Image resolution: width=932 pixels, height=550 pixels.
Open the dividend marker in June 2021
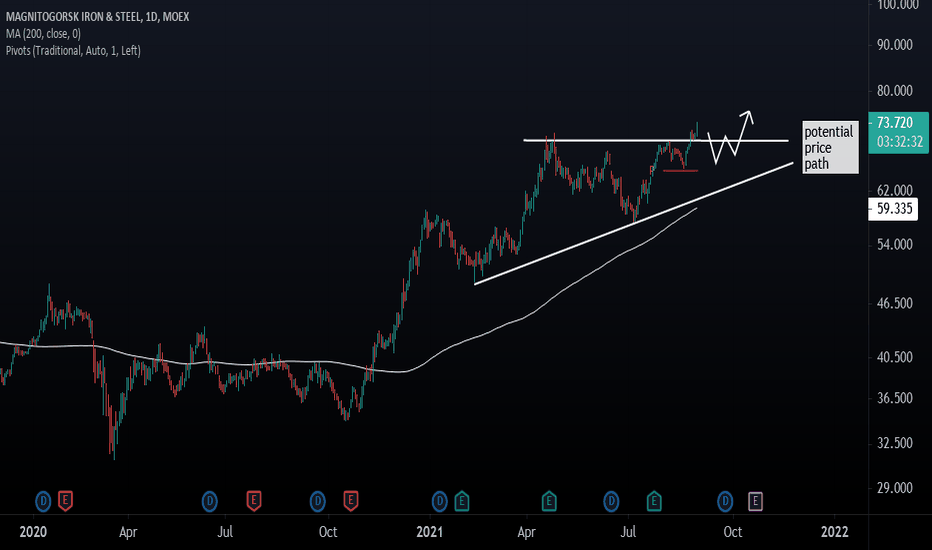[x=611, y=501]
